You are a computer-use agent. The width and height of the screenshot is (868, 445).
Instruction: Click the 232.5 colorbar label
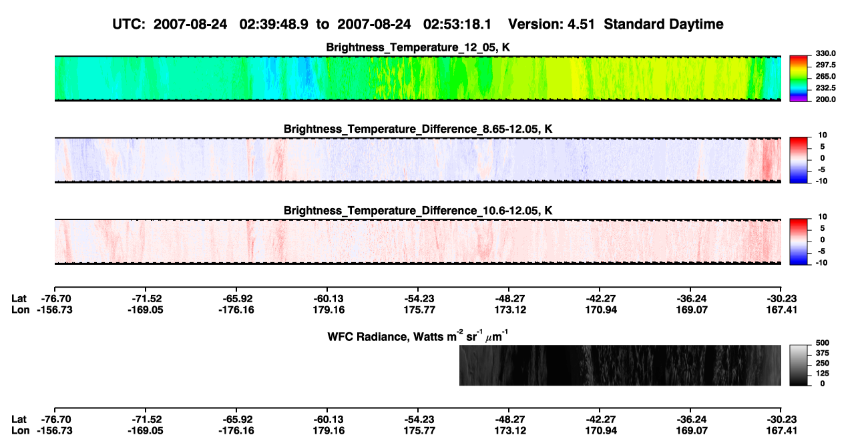coord(825,88)
